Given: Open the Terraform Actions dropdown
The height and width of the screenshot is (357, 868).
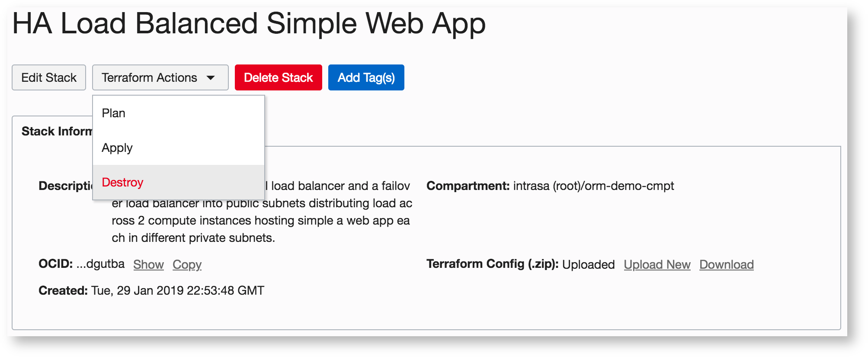Looking at the screenshot, I should tap(149, 78).
